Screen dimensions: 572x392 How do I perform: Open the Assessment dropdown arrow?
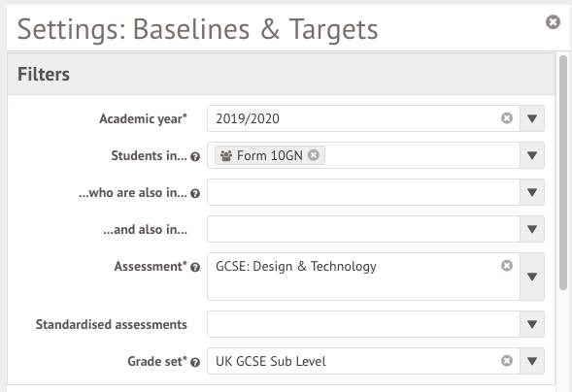pyautogui.click(x=532, y=277)
